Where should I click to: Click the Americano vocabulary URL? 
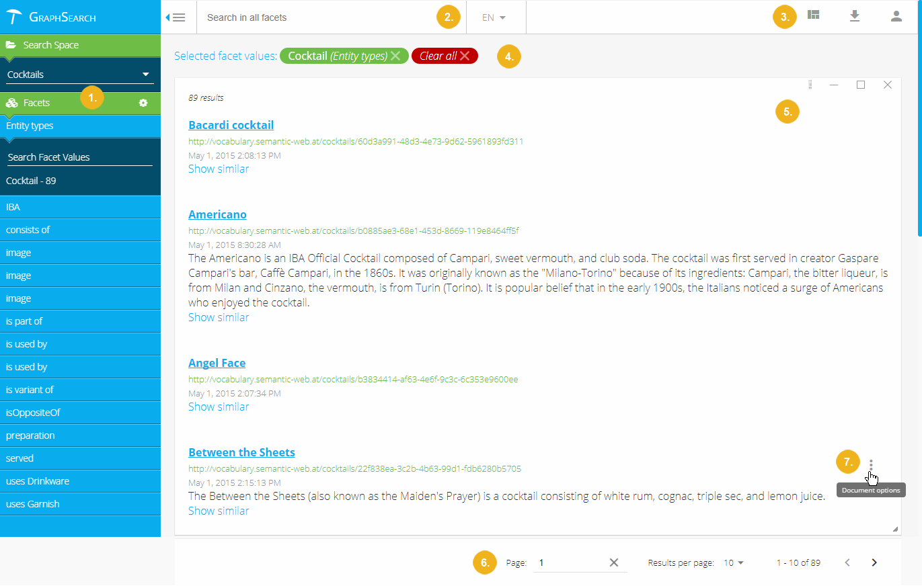coord(354,231)
